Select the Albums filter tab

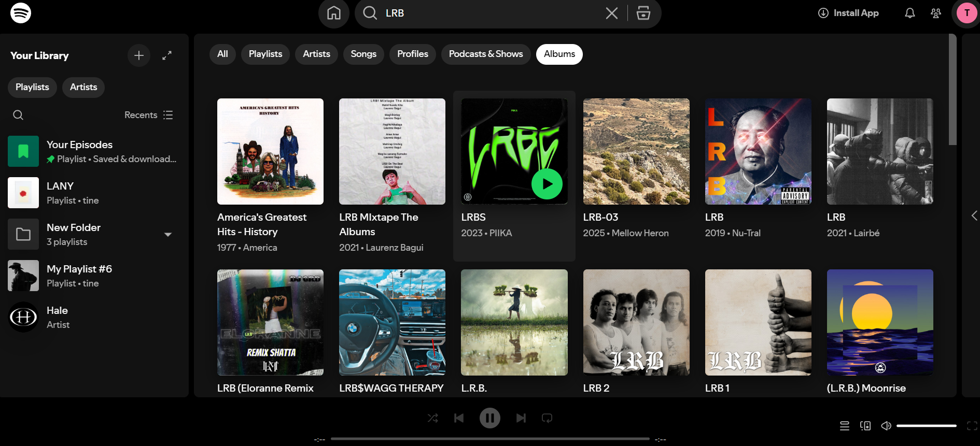(559, 54)
